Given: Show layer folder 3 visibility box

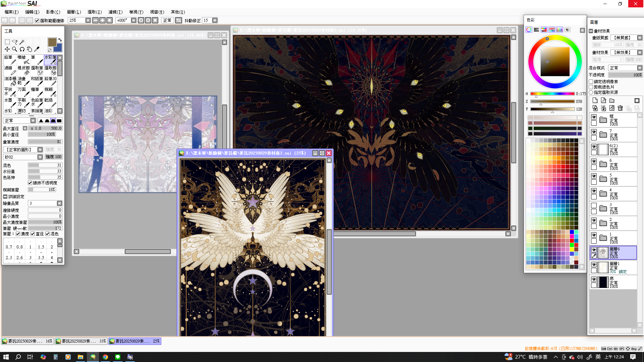Looking at the screenshot, I should coord(594,205).
